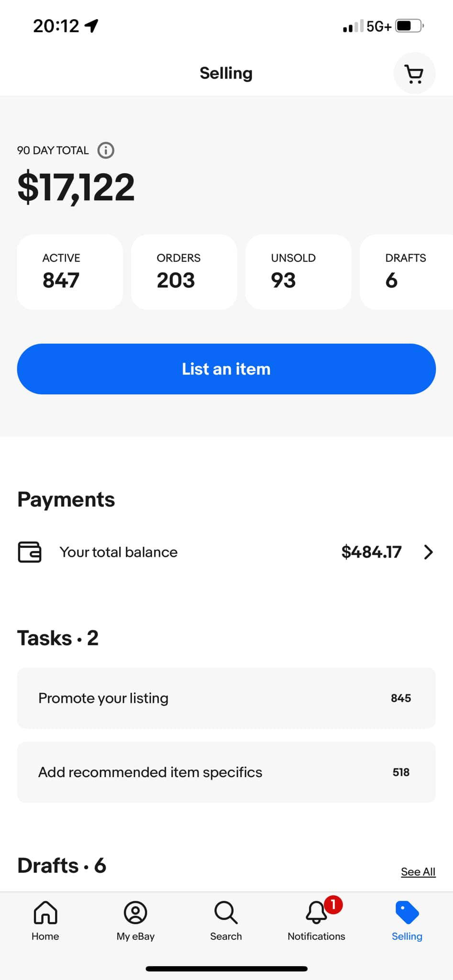
Task: Open the shopping cart icon
Action: tap(414, 74)
